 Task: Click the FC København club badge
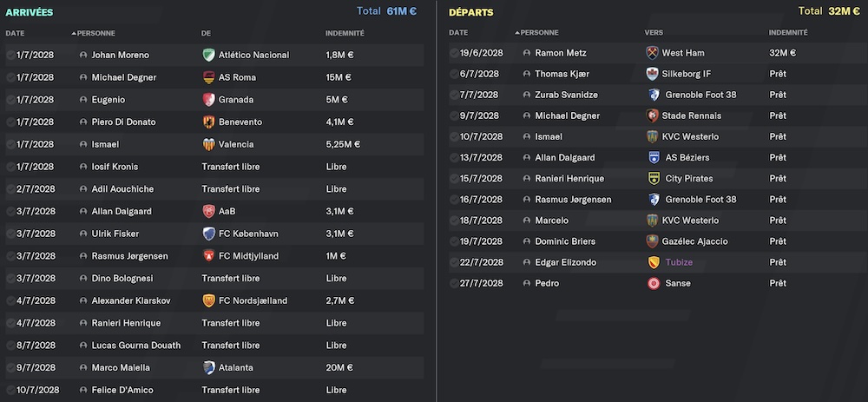208,234
